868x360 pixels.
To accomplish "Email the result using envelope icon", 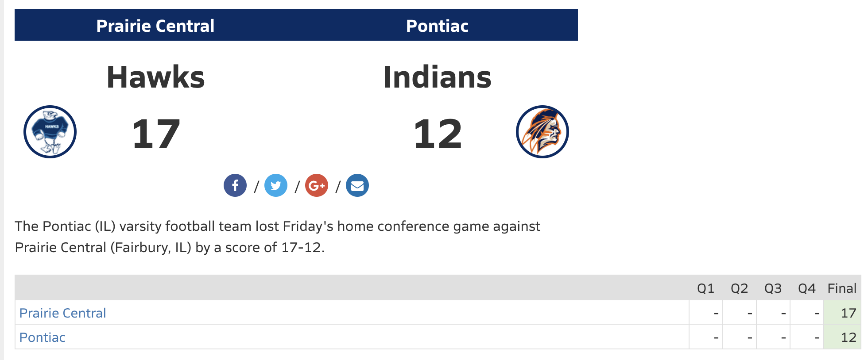I will coord(357,185).
